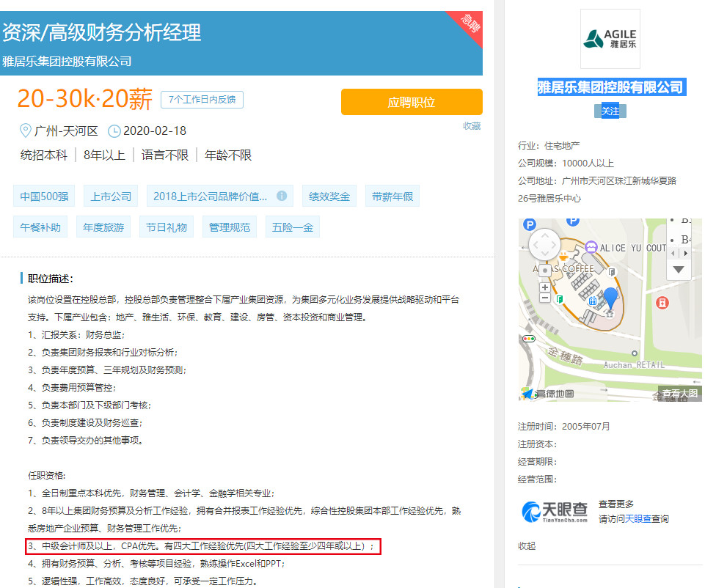Click the 查看更多 text near 天眼查
The width and height of the screenshot is (716, 588).
pyautogui.click(x=616, y=504)
